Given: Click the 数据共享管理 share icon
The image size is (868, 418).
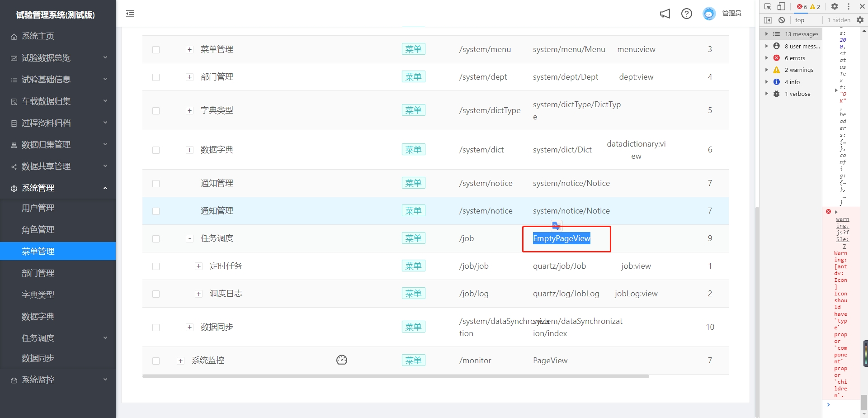Looking at the screenshot, I should 14,167.
